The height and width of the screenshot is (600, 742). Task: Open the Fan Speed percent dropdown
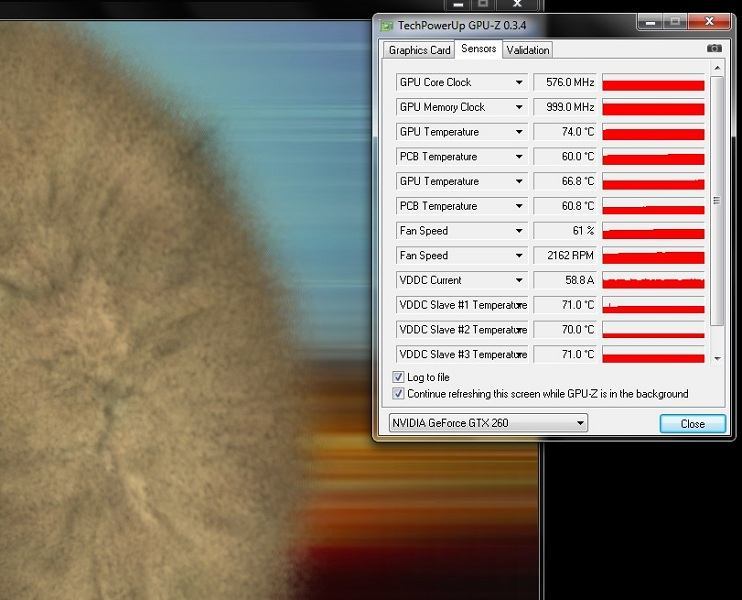coord(519,231)
